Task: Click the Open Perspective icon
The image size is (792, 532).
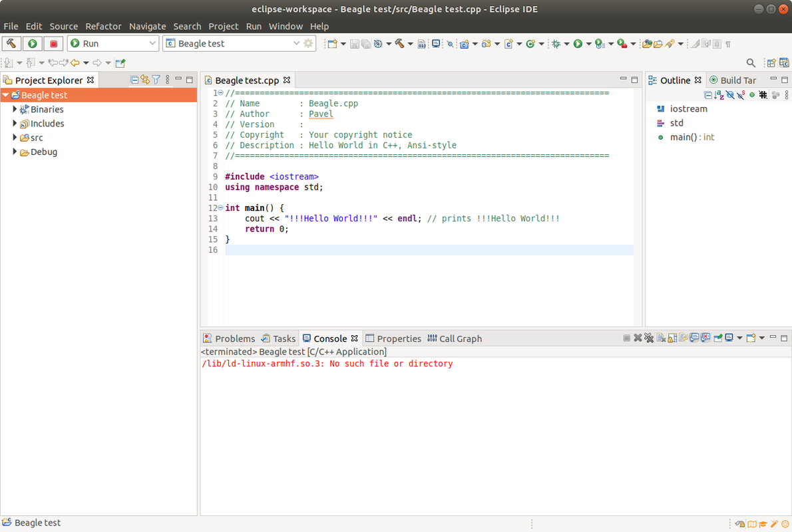Action: pos(771,63)
